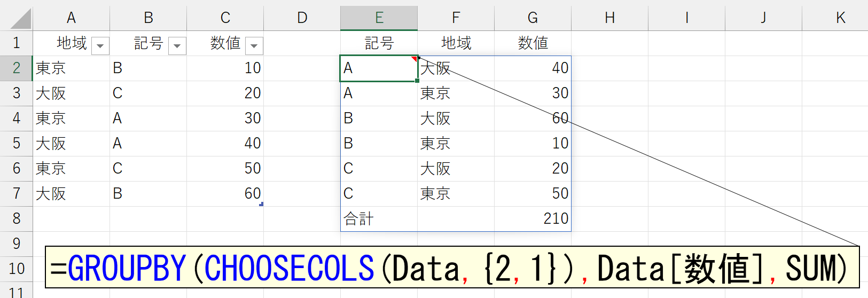The width and height of the screenshot is (868, 298).
Task: Select row 2 header
Action: (x=17, y=68)
